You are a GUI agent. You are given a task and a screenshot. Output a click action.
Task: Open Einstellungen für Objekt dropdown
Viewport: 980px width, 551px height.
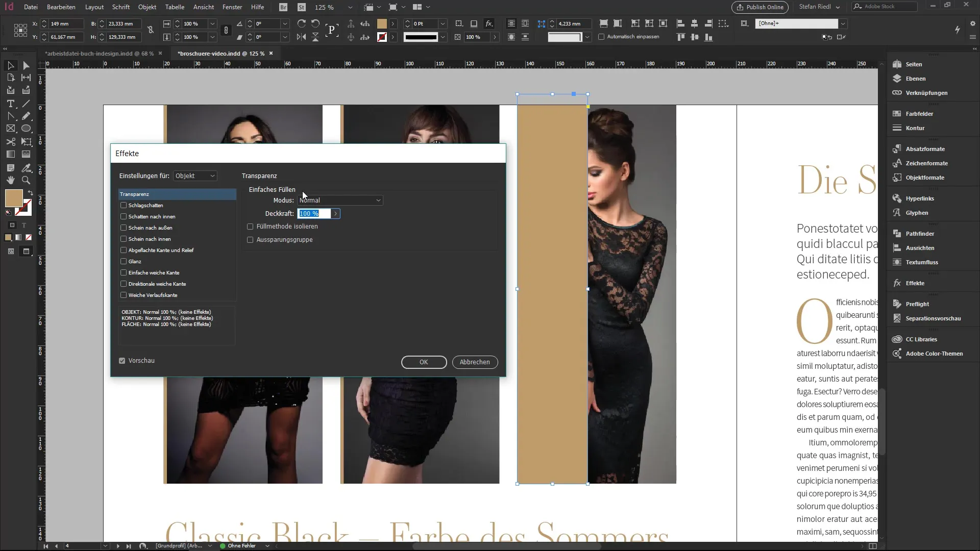[195, 176]
